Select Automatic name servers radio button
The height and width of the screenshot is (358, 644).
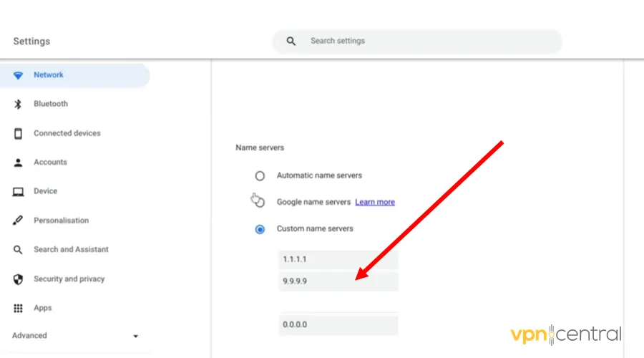(x=260, y=176)
